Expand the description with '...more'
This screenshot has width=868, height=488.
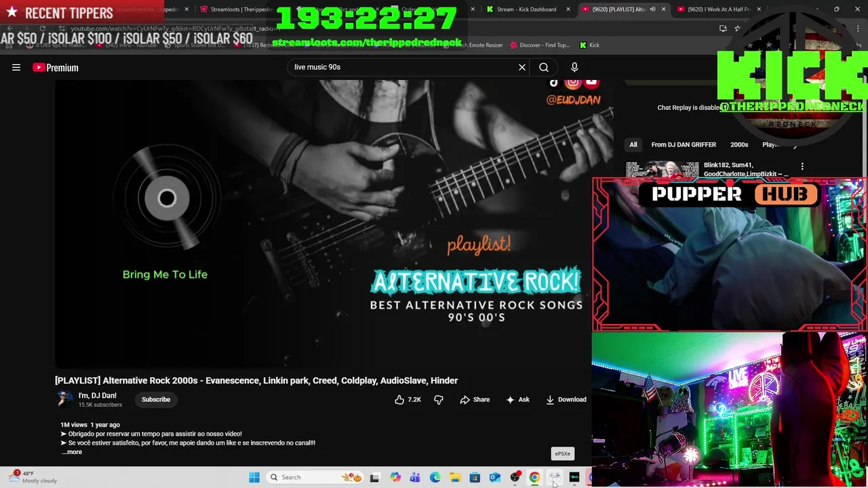[x=72, y=452]
